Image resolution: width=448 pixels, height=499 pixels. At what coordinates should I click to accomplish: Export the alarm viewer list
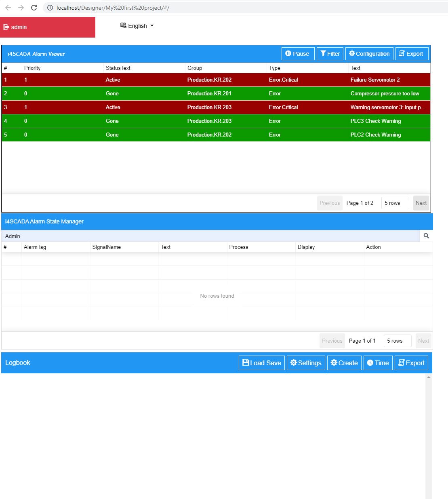[412, 54]
